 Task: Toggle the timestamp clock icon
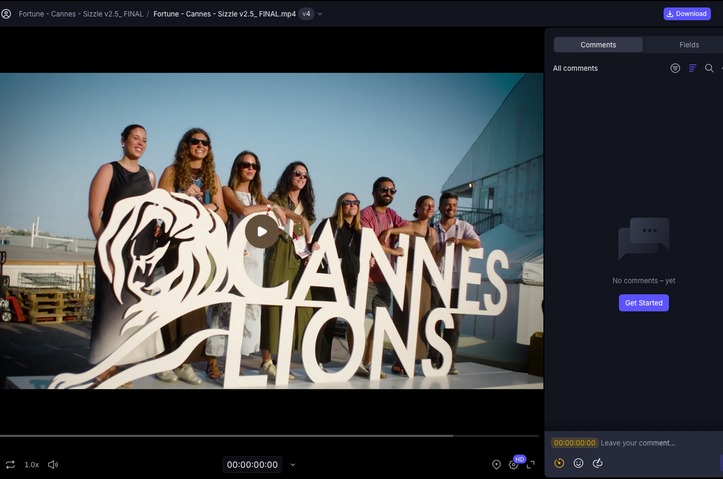click(559, 463)
